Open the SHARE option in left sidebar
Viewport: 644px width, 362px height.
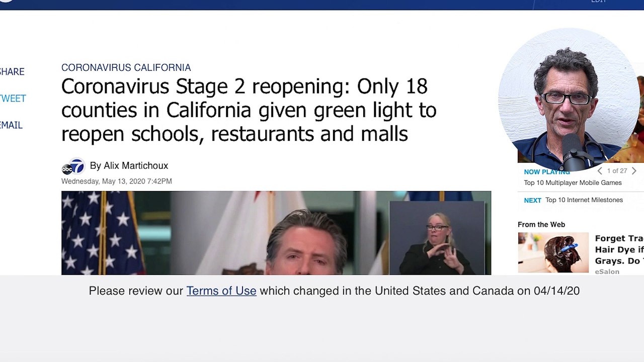(12, 72)
